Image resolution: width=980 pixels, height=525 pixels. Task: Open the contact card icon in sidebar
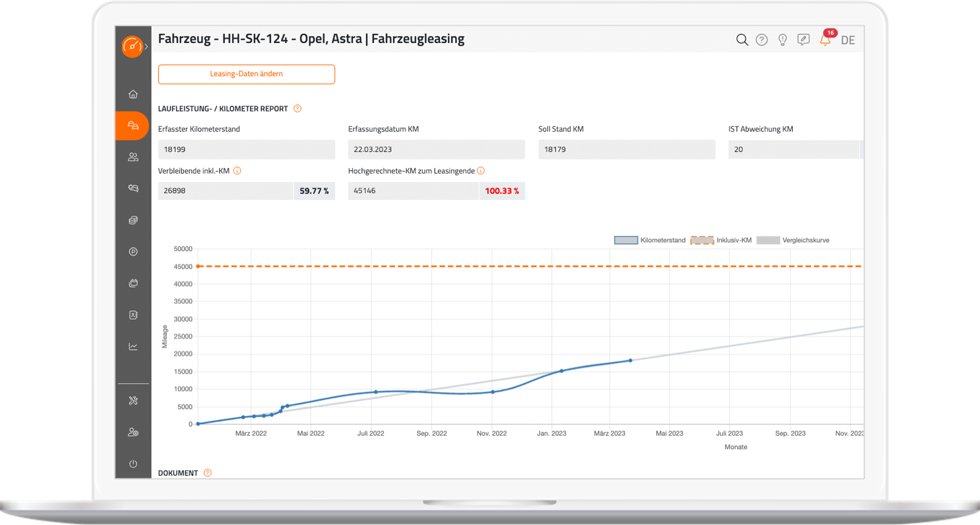click(133, 315)
